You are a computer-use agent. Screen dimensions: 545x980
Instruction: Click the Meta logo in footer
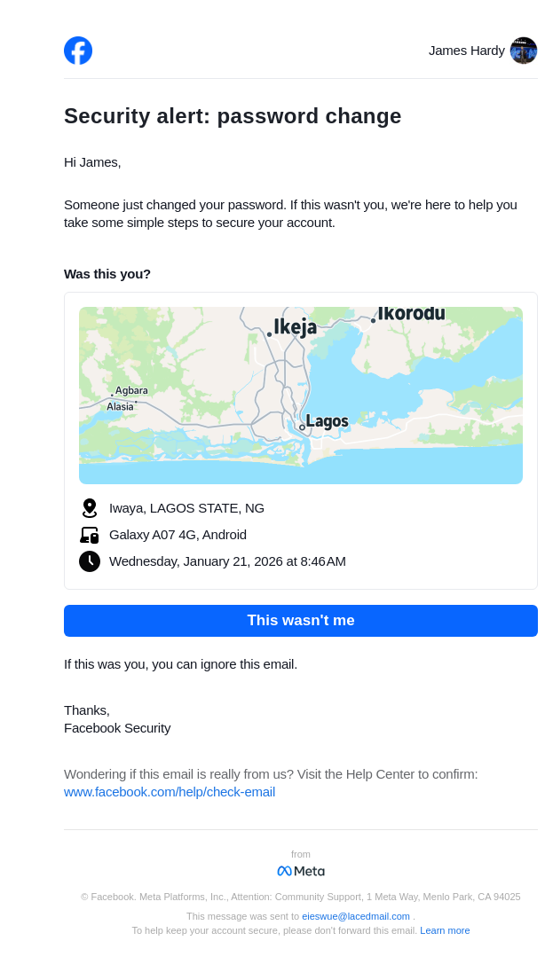[301, 871]
